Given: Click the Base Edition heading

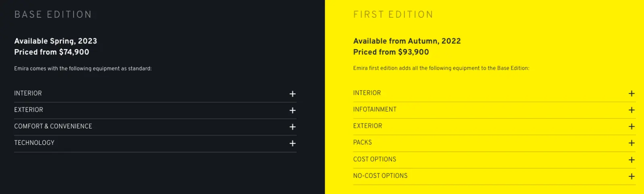Looking at the screenshot, I should [53, 14].
